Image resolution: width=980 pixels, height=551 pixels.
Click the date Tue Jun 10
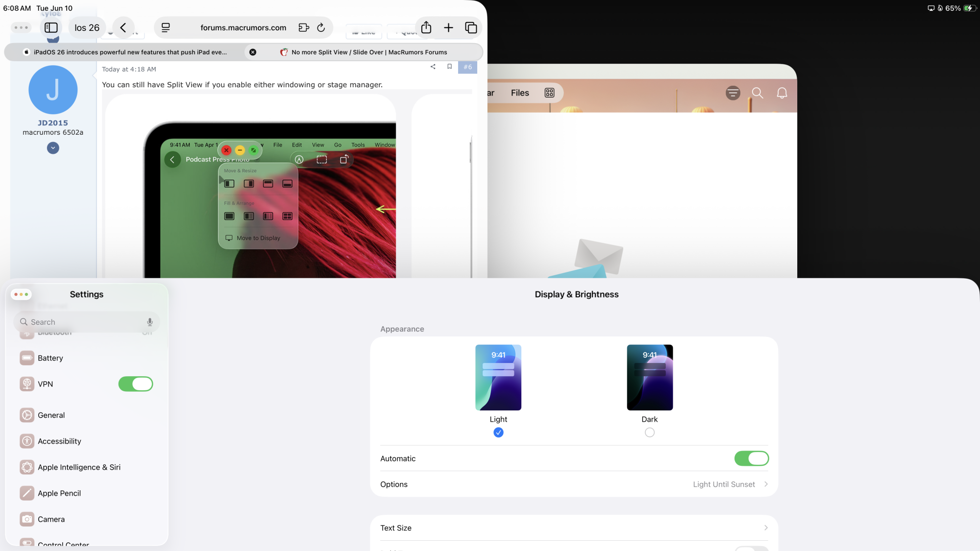[54, 8]
